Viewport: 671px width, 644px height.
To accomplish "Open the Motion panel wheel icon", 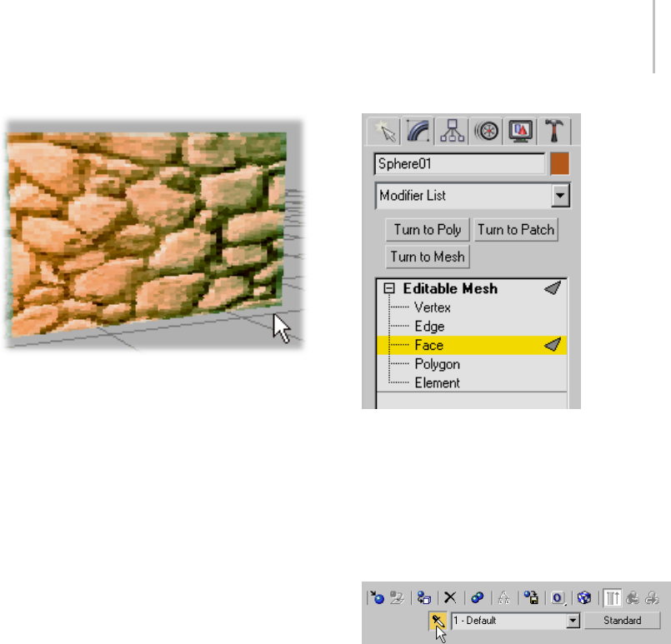I will 486,131.
